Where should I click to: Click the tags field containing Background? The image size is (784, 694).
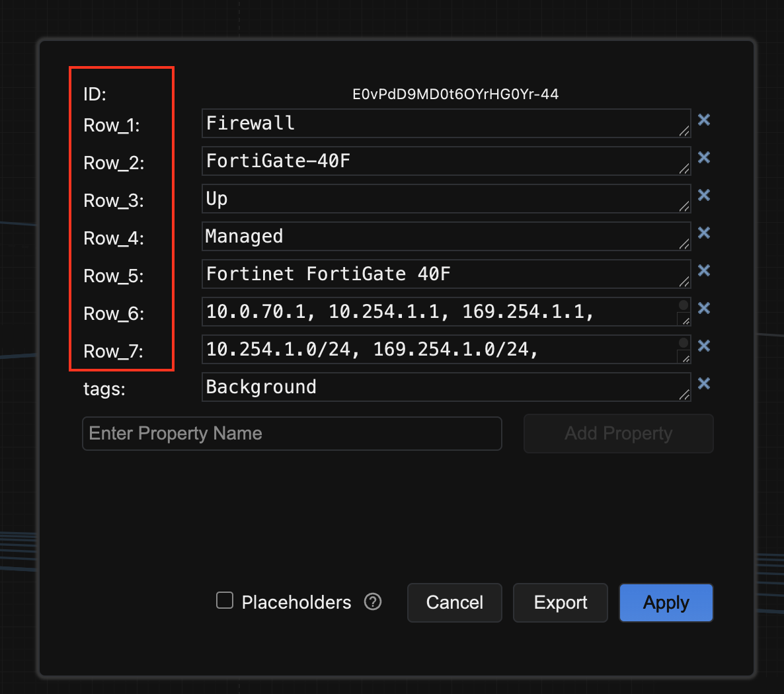[x=436, y=387]
